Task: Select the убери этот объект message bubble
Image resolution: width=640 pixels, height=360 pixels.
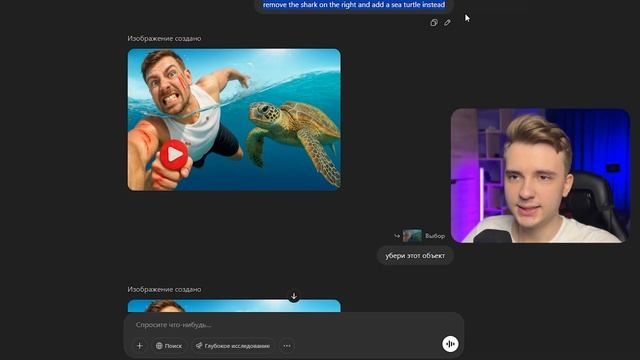Action: 415,256
